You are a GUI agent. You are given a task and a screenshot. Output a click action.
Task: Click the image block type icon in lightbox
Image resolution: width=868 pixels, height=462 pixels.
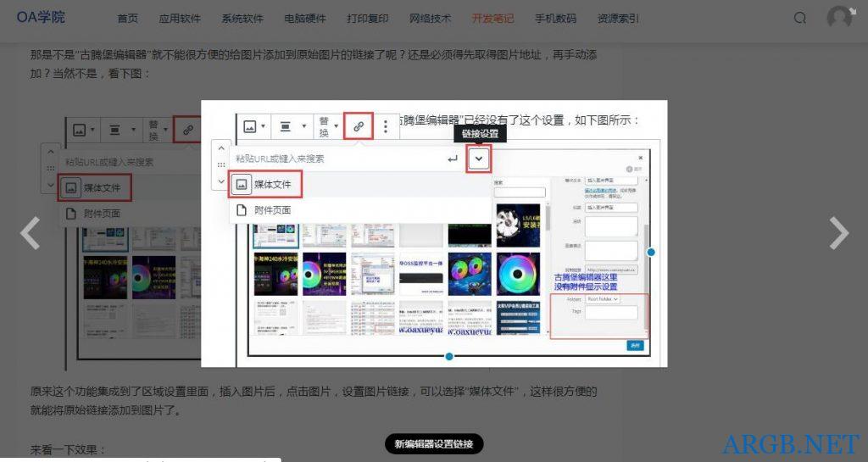(x=250, y=126)
